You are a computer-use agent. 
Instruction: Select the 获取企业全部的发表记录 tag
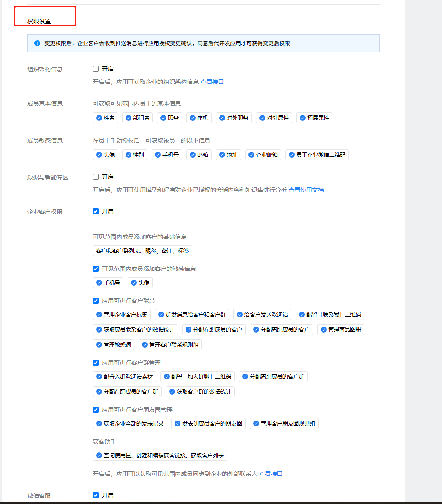point(130,423)
